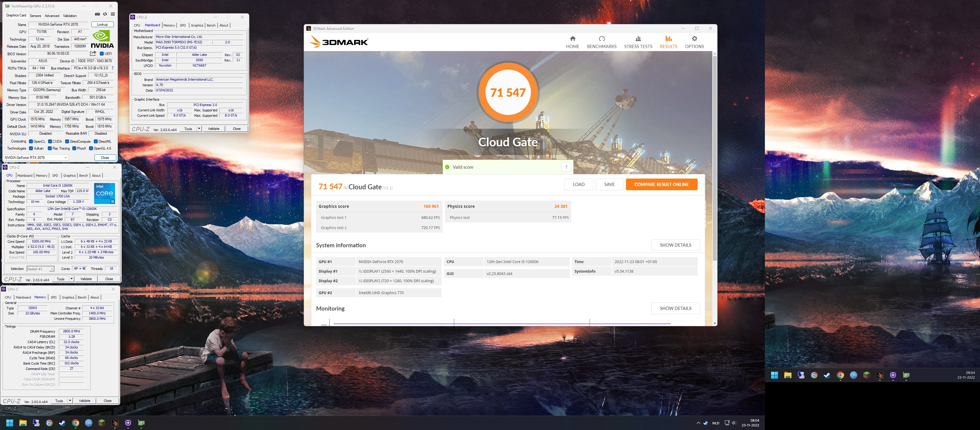Open Start menu on the main taskbar
This screenshot has height=430, width=980.
point(10,423)
